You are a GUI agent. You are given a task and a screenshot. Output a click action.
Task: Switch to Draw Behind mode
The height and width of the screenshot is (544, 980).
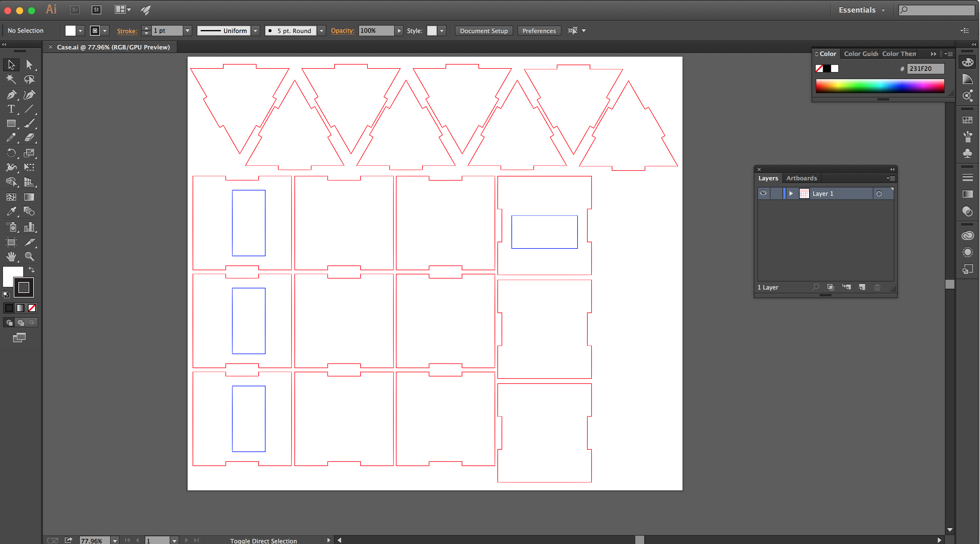(21, 323)
